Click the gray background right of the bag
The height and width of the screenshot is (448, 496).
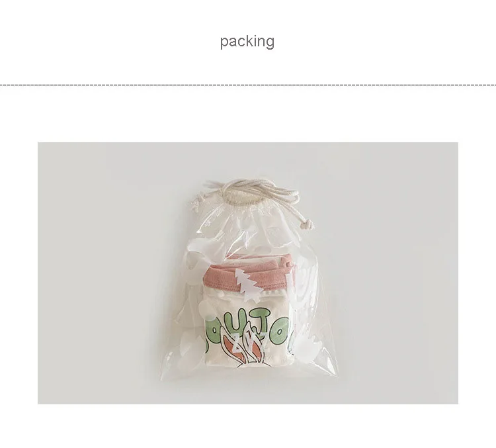coord(395,273)
